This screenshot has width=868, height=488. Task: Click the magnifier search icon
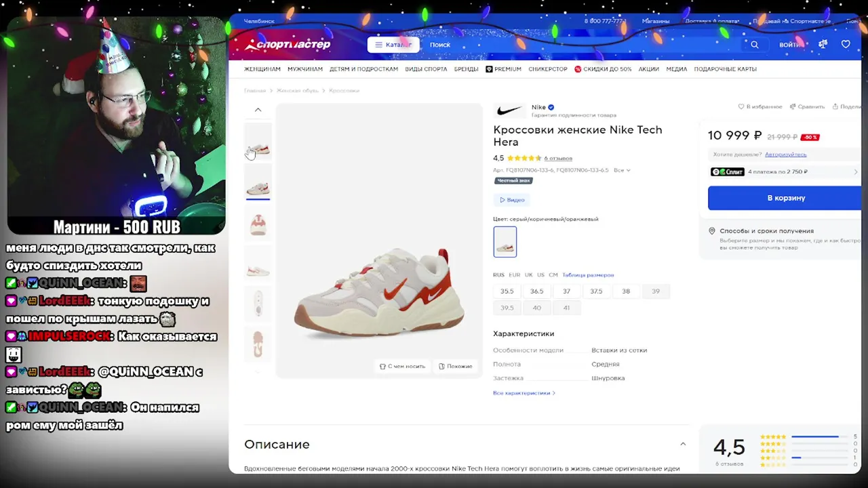click(754, 45)
